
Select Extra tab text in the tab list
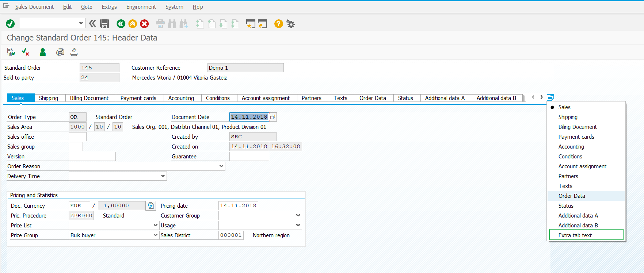[586, 235]
